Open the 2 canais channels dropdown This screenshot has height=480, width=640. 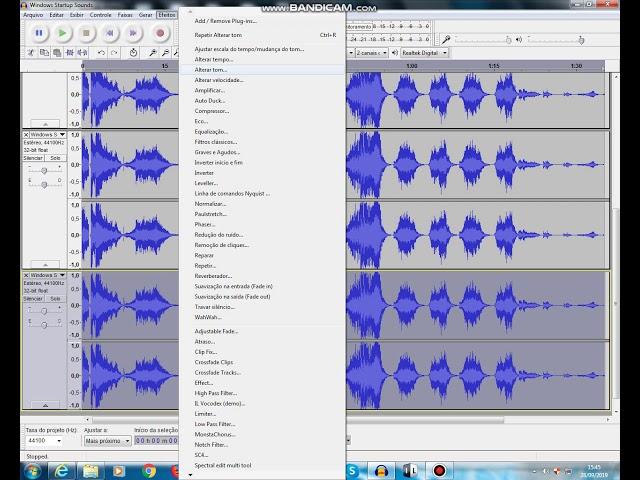(371, 53)
